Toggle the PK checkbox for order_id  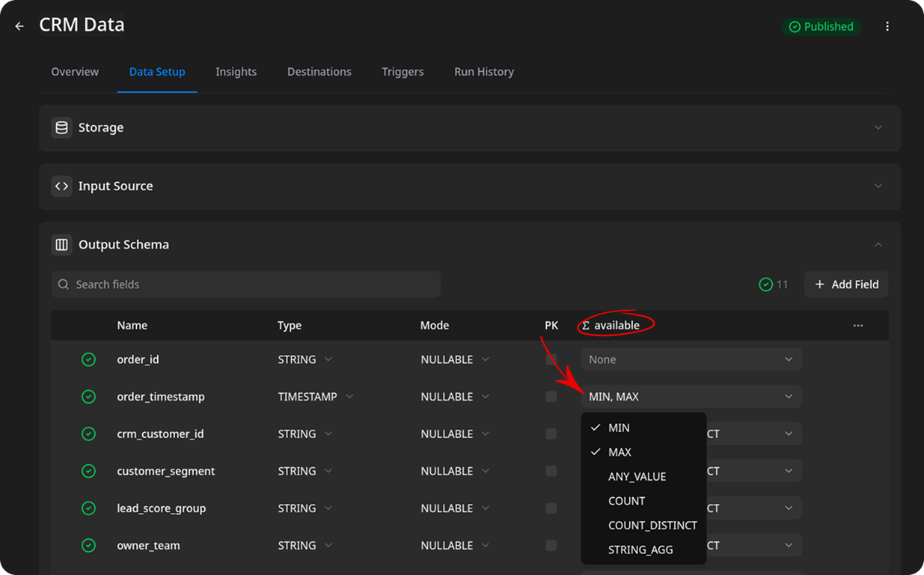[x=551, y=359]
